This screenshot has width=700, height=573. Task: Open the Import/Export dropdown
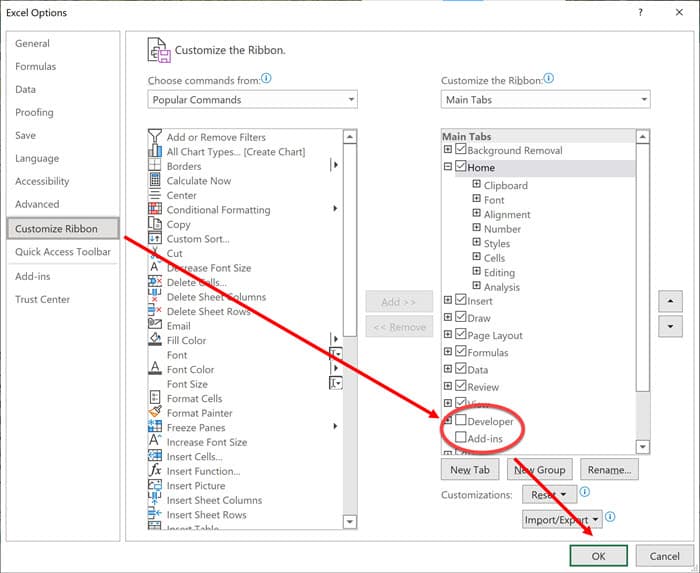click(x=562, y=519)
